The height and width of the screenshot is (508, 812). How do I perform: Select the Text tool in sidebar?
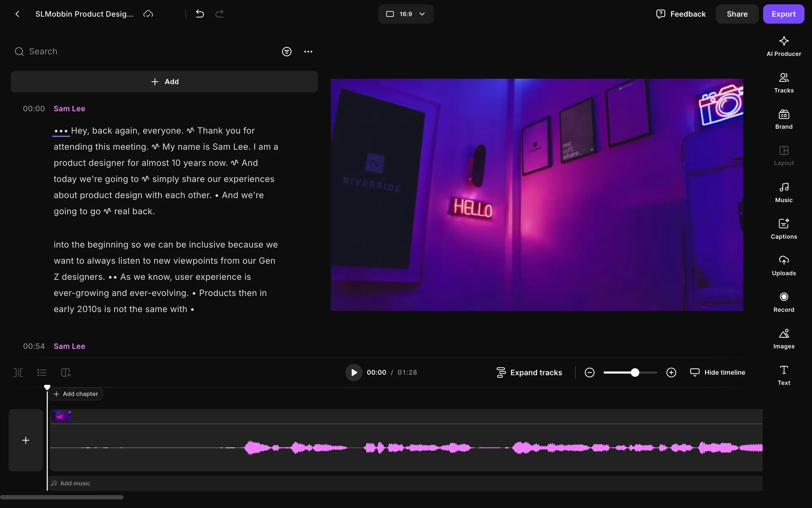[783, 375]
